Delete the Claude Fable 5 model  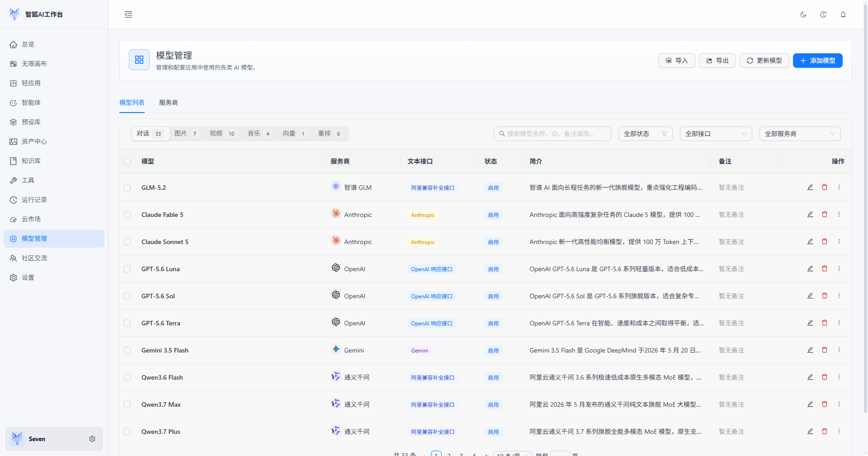[x=825, y=214]
